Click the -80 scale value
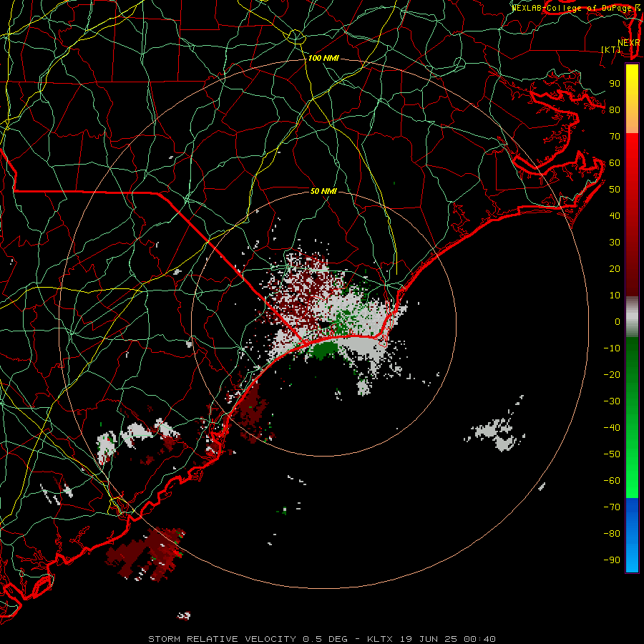Image resolution: width=644 pixels, height=644 pixels. [x=612, y=534]
